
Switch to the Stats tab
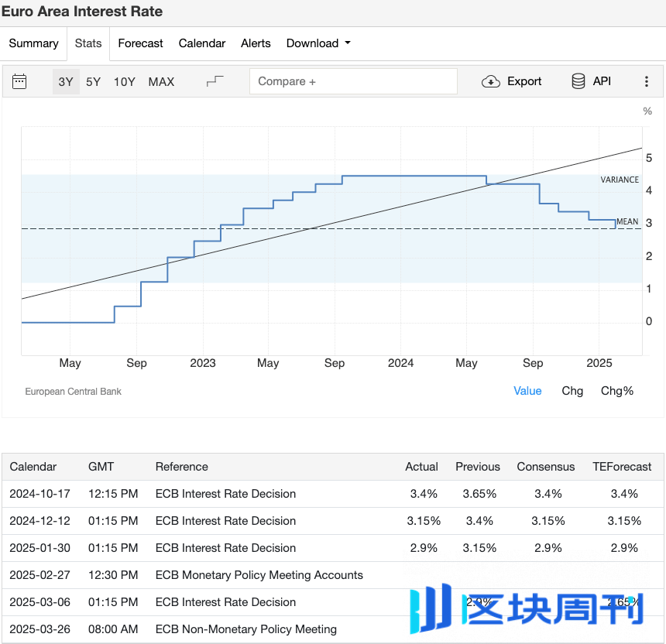click(88, 43)
